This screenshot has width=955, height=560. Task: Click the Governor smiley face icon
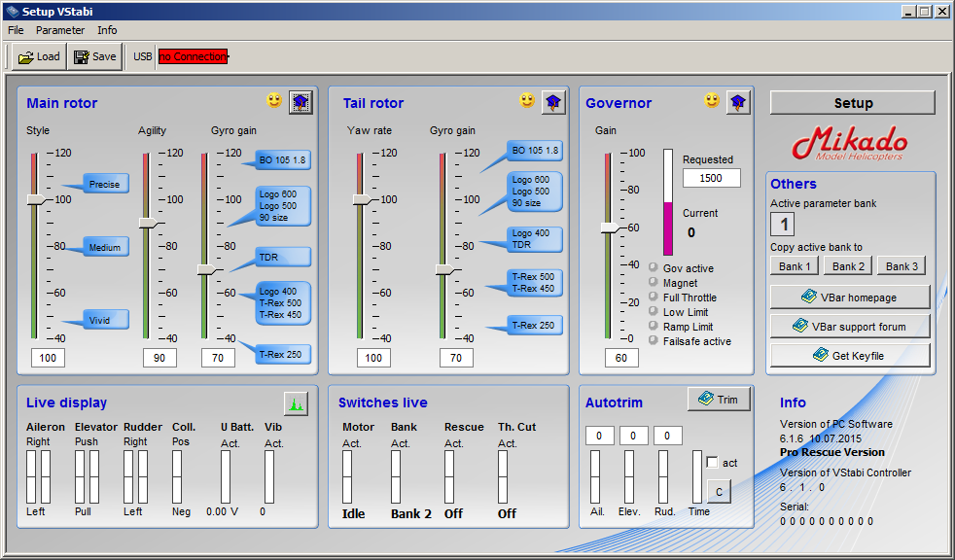coord(712,100)
